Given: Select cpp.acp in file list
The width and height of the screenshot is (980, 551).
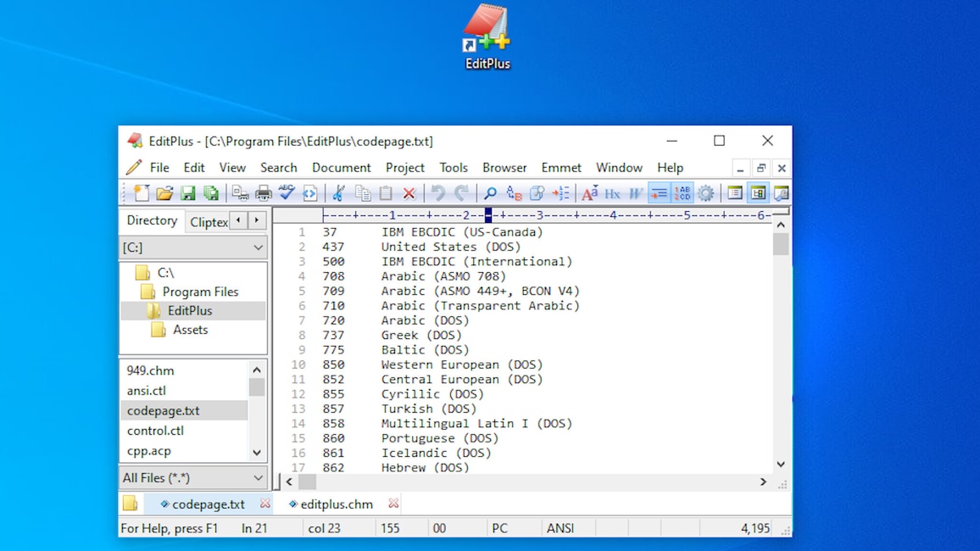Looking at the screenshot, I should 148,450.
